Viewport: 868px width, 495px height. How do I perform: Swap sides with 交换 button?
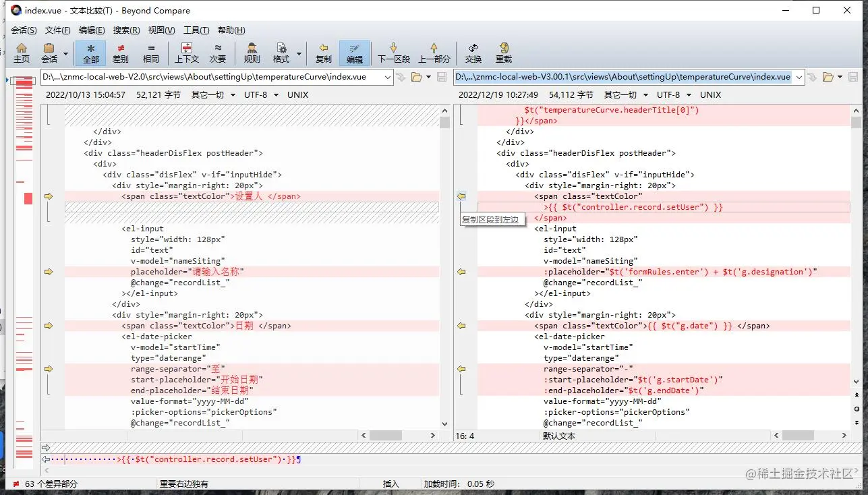(x=473, y=53)
